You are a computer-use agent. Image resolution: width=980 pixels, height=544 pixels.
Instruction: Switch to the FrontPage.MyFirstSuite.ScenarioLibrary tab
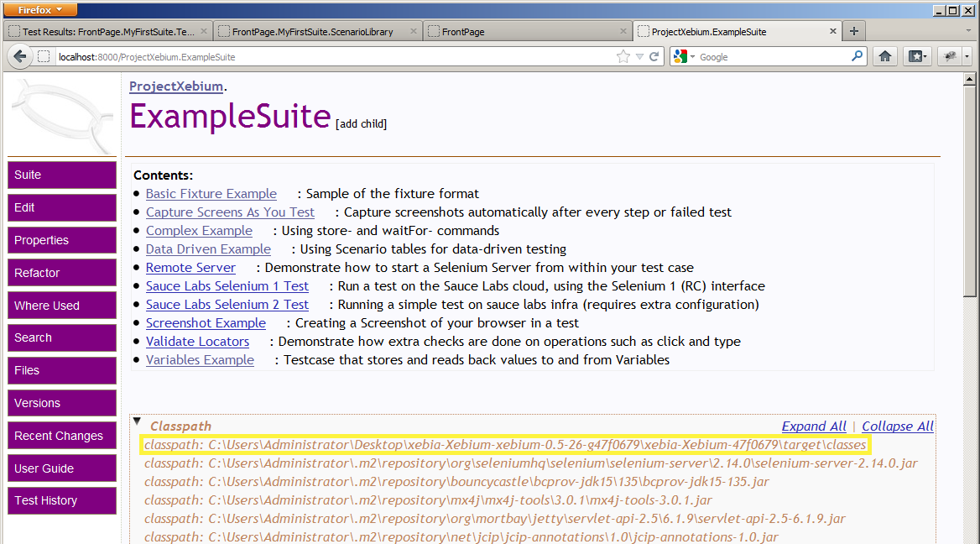click(x=317, y=31)
